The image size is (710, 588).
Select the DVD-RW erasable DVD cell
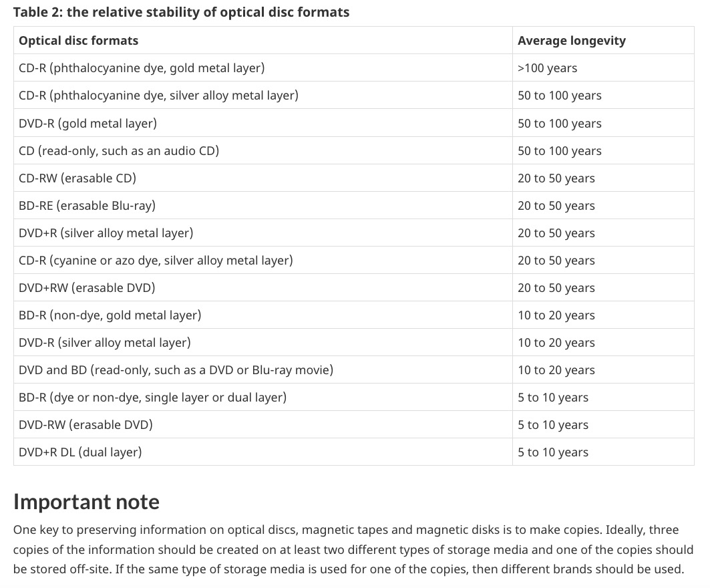[x=263, y=425]
